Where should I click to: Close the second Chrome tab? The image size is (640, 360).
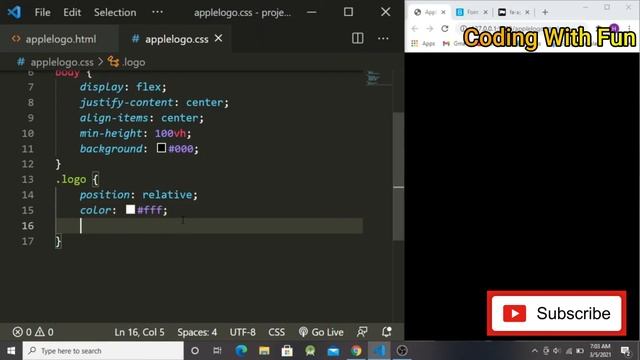(x=485, y=12)
